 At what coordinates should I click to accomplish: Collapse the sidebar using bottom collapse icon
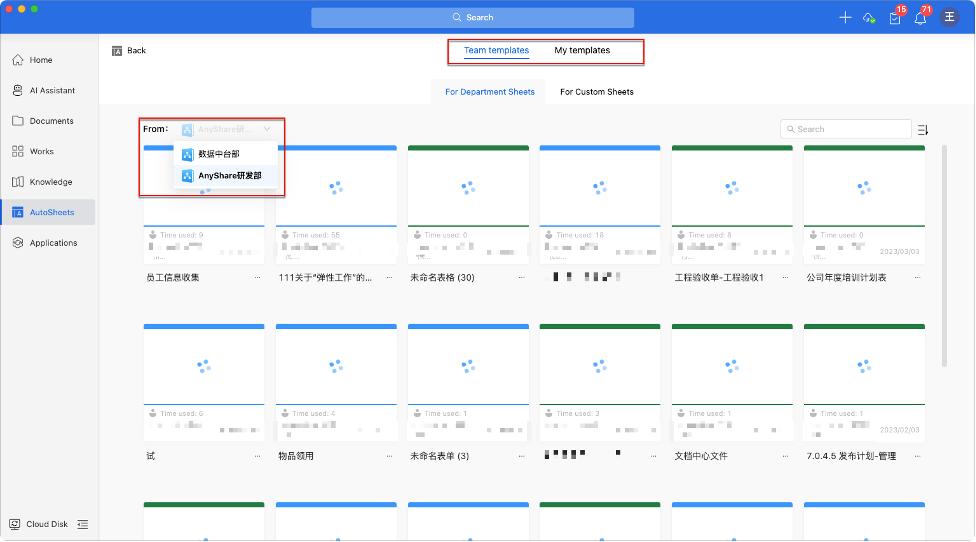coord(83,524)
